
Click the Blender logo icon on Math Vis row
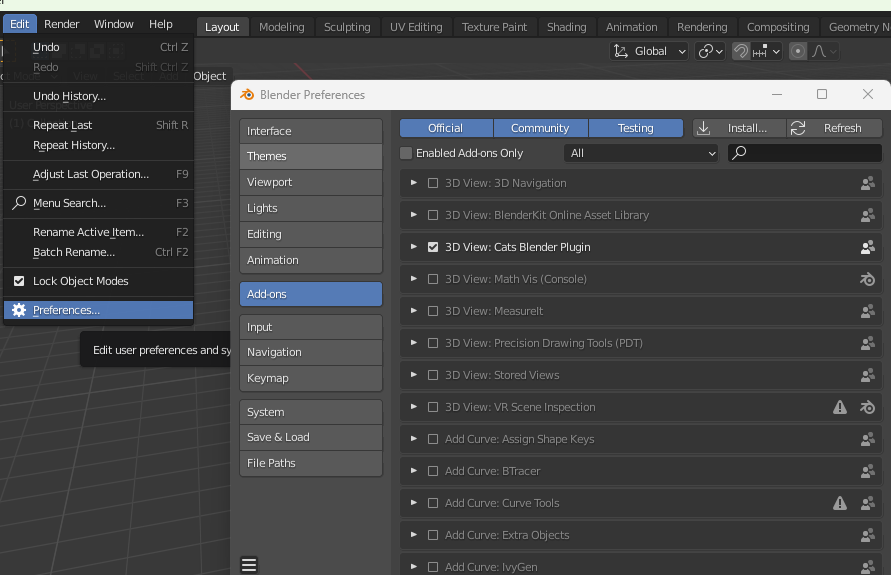(x=867, y=279)
